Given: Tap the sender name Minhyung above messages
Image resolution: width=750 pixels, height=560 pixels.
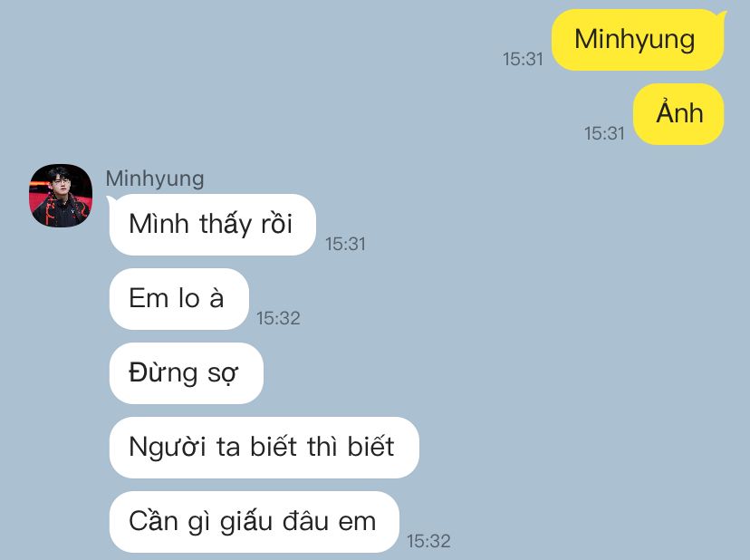Looking at the screenshot, I should 155,179.
